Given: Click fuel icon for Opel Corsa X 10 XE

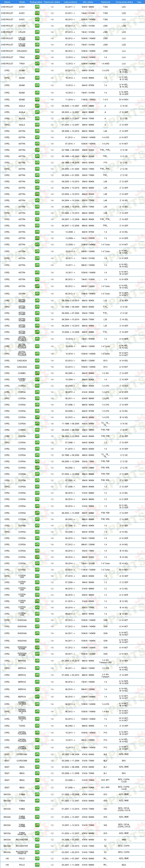Looking at the screenshot, I should tap(37, 424).
